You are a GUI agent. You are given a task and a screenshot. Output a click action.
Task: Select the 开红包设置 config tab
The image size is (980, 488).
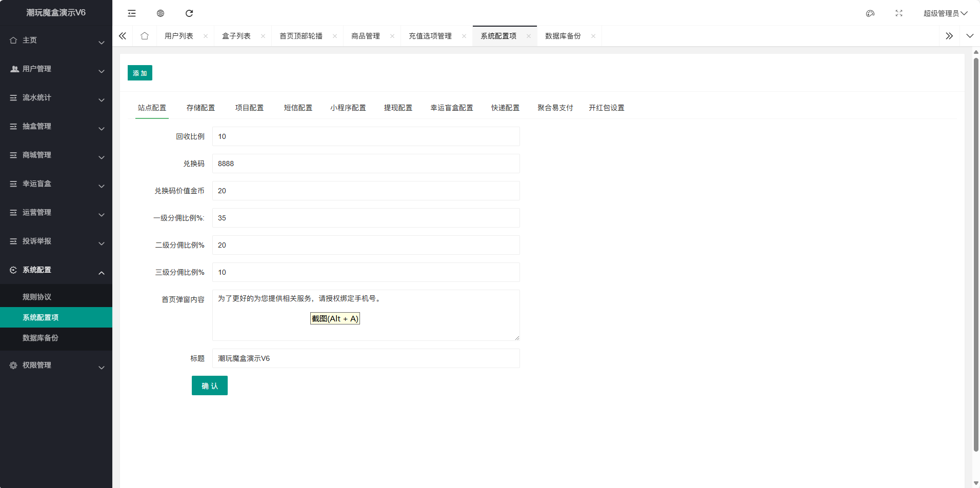coord(607,108)
